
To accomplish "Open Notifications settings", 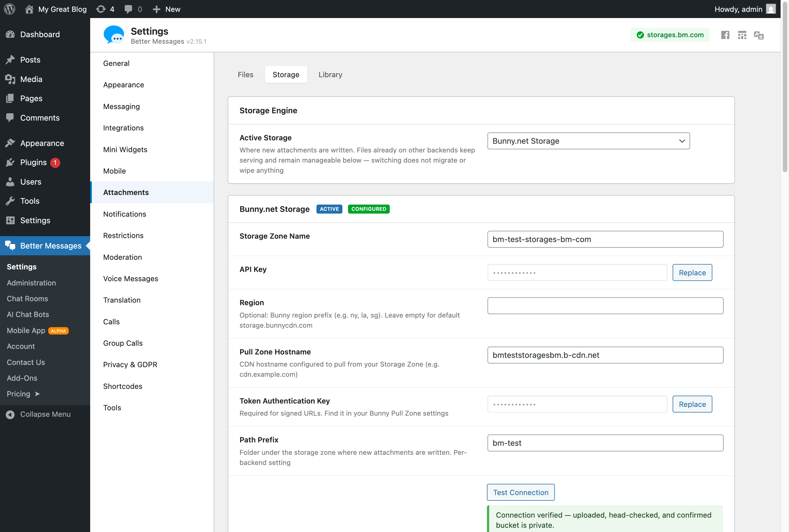I will pyautogui.click(x=152, y=214).
